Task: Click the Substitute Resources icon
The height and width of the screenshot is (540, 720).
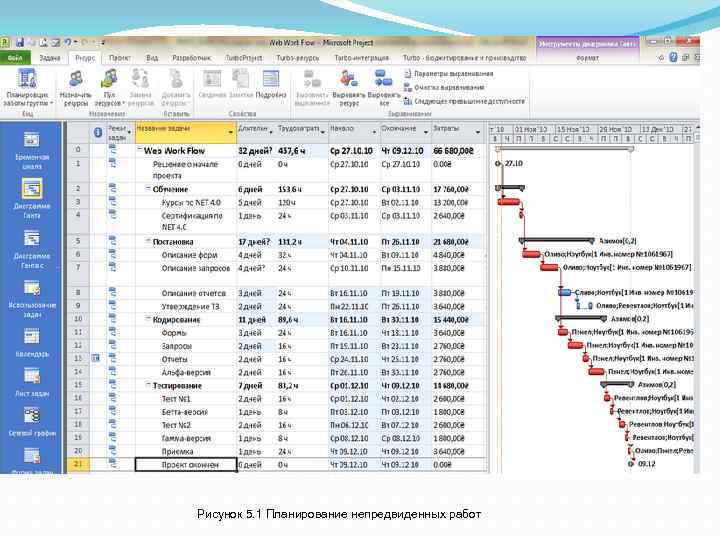Action: click(140, 79)
